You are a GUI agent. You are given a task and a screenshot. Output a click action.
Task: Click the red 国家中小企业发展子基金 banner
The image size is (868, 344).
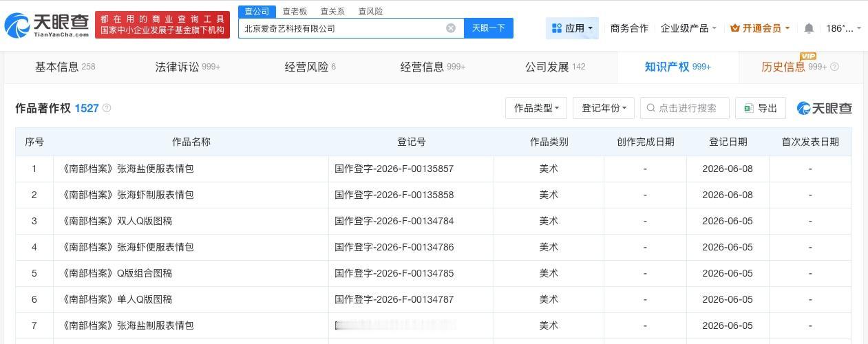(162, 25)
